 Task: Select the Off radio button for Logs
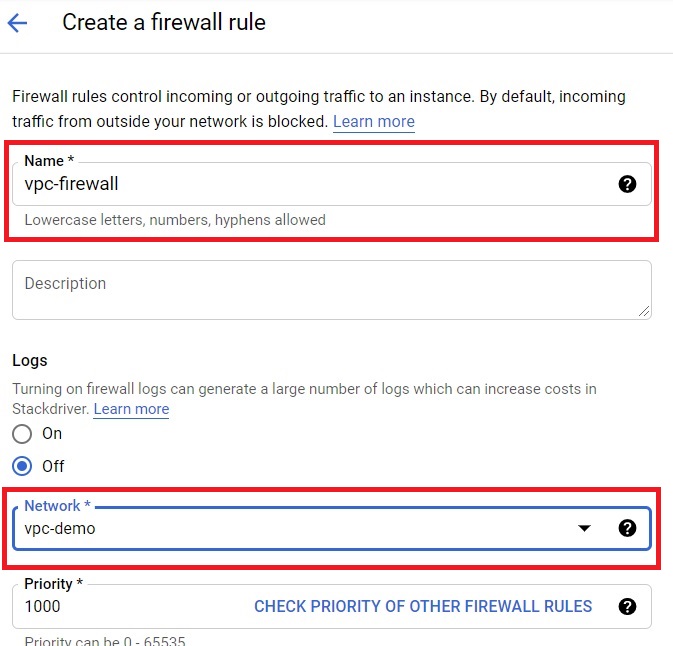pyautogui.click(x=22, y=466)
